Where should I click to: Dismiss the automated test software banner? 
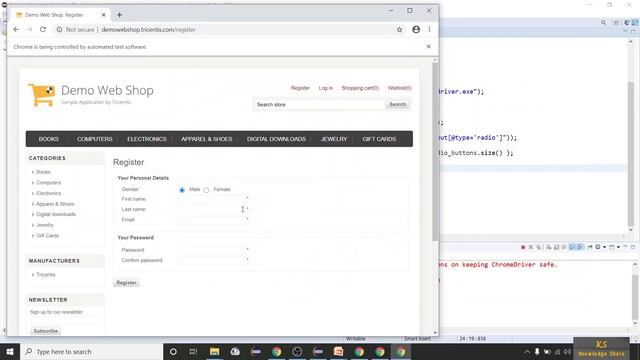pos(429,47)
